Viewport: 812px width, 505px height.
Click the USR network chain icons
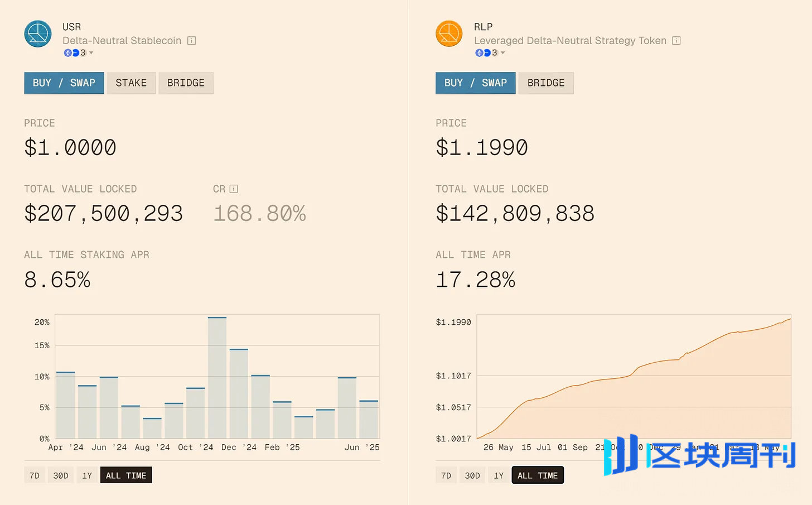[x=75, y=53]
